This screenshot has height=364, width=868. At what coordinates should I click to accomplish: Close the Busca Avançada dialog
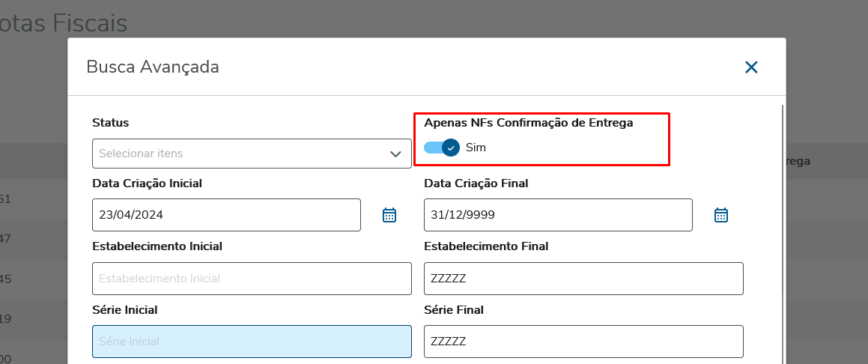751,67
